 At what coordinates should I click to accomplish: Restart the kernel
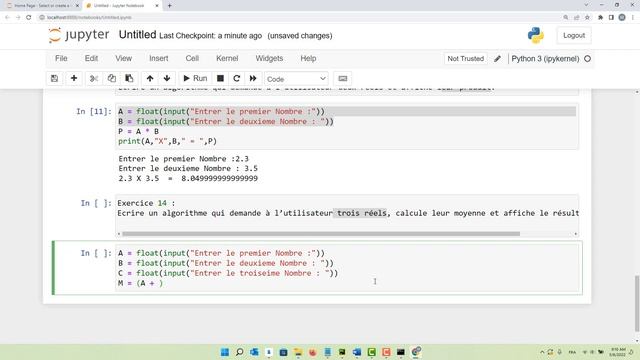pyautogui.click(x=236, y=78)
